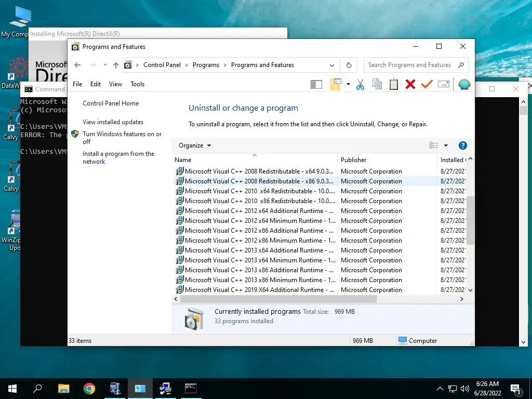Click Install a program from the network

(118, 157)
